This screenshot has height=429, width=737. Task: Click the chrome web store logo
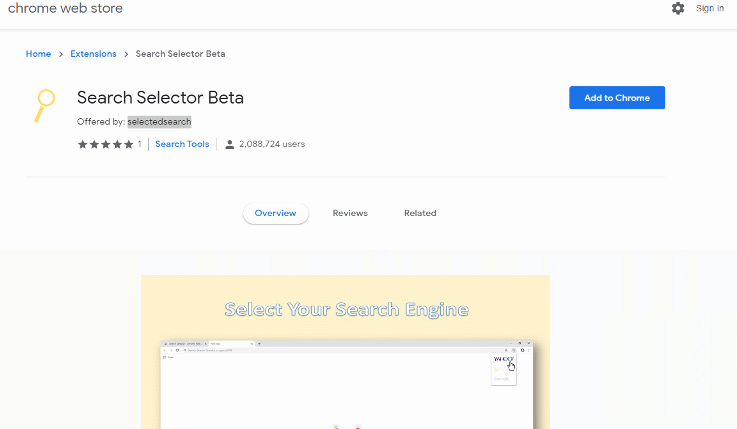(x=65, y=8)
